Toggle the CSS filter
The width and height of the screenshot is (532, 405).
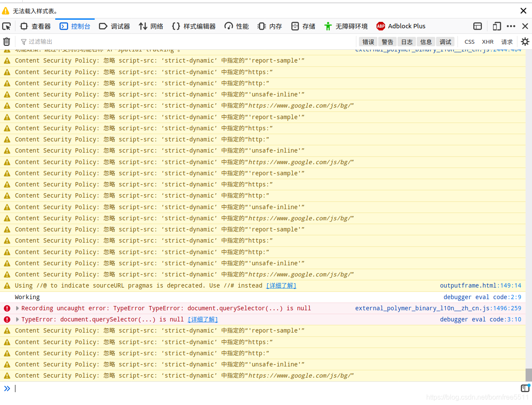coord(469,42)
